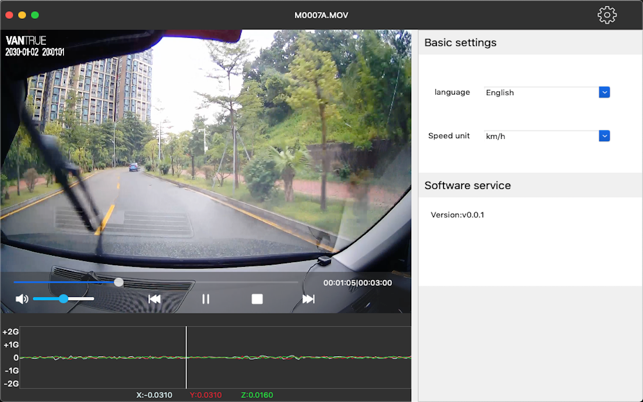Image resolution: width=643 pixels, height=402 pixels.
Task: Expand the language dropdown arrow
Action: (604, 92)
